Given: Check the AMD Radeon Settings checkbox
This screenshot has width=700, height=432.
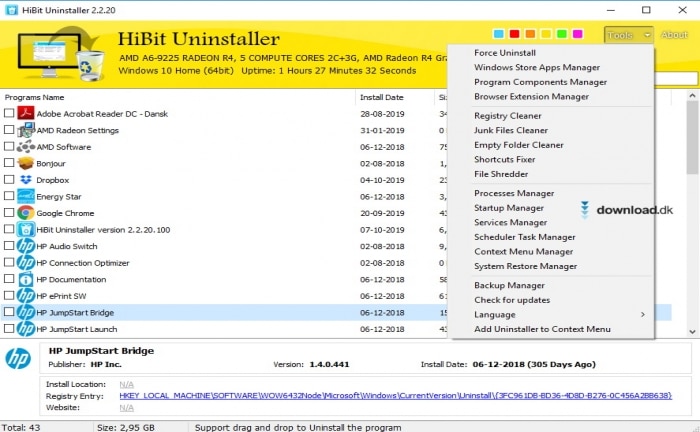Looking at the screenshot, I should 9,129.
